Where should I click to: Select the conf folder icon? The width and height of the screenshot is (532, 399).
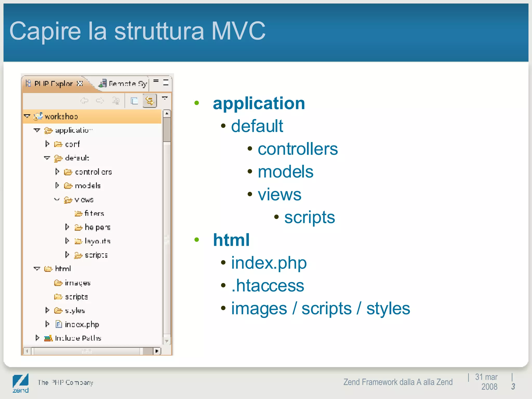(x=58, y=144)
